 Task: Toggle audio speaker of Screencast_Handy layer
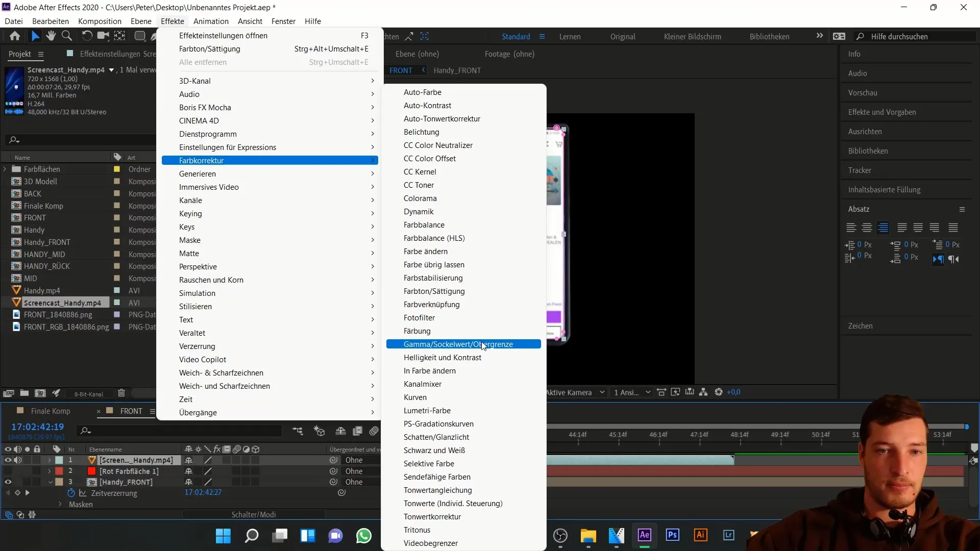(17, 460)
